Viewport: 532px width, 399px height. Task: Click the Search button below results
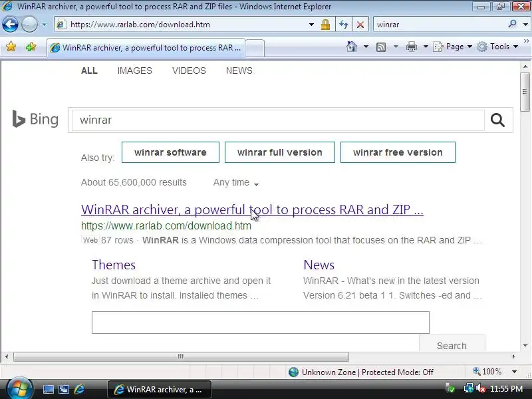[452, 344]
